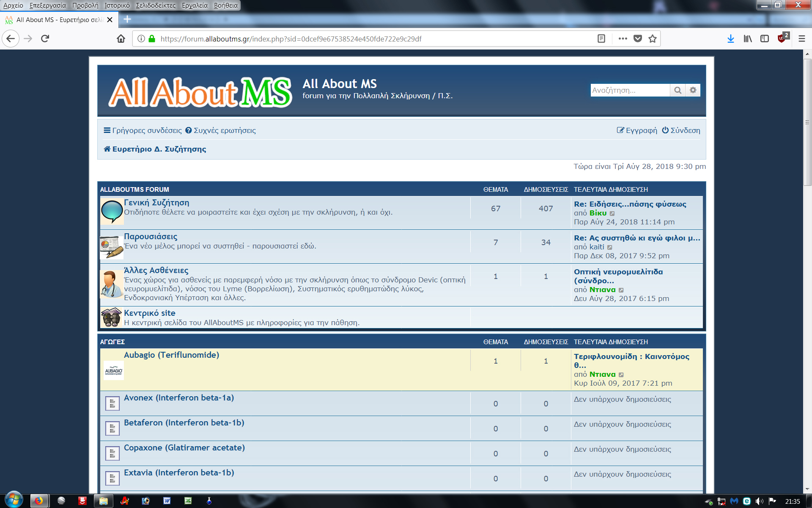Open the Αρχείο menu
This screenshot has height=508, width=812.
coord(13,6)
